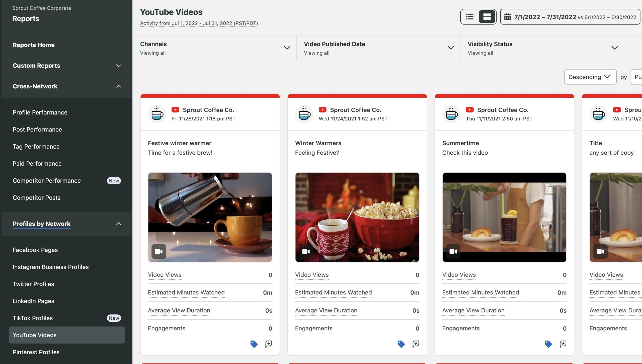642x364 pixels.
Task: Click the comment icon on Festive winter warmer
Action: (268, 344)
